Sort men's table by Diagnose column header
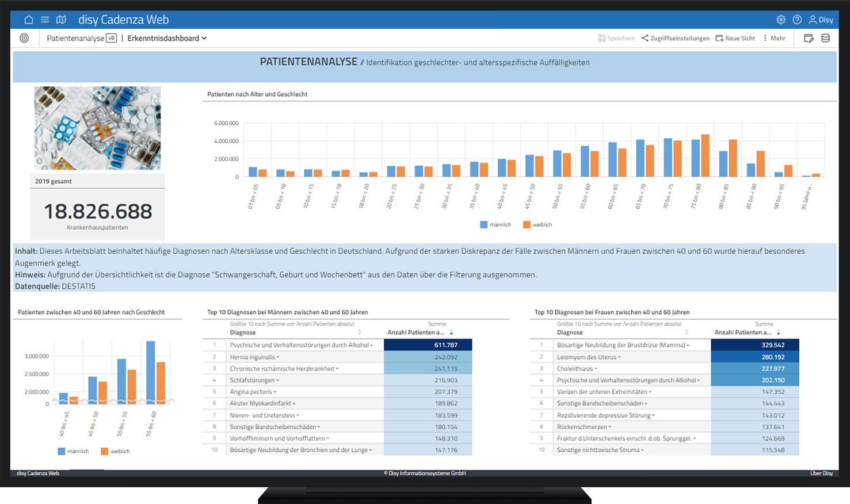This screenshot has height=504, width=850. click(x=243, y=333)
